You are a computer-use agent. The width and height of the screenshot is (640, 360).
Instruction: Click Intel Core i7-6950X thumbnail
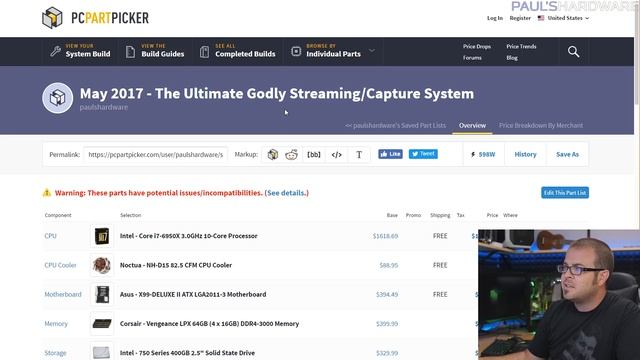(102, 236)
